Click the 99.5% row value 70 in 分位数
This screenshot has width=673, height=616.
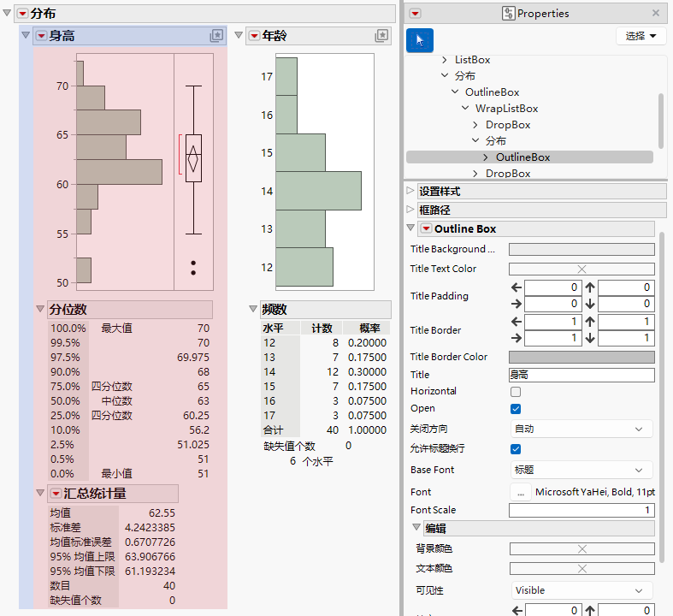coord(203,343)
